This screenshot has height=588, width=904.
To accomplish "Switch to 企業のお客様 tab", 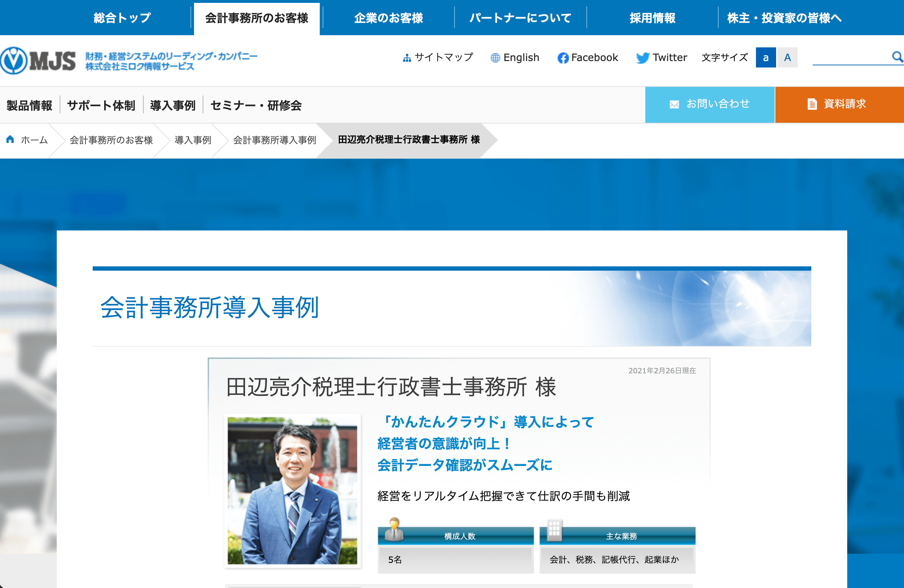I will click(388, 18).
